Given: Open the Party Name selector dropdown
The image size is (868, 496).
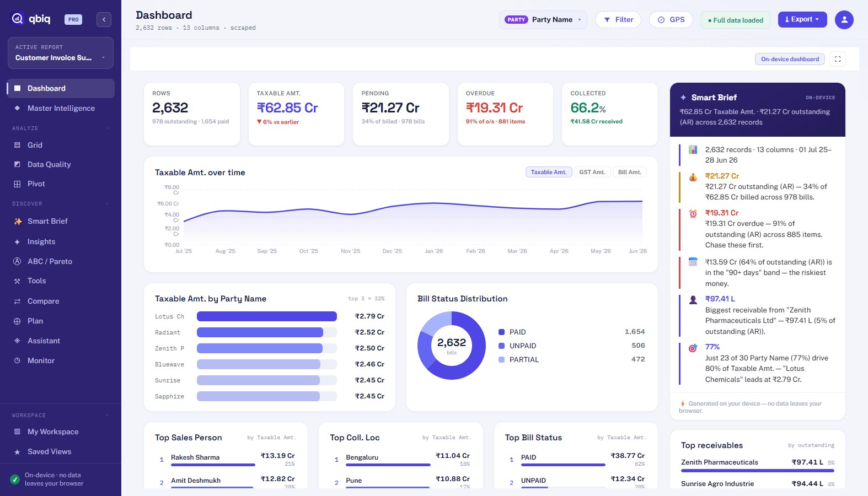Looking at the screenshot, I should 543,20.
